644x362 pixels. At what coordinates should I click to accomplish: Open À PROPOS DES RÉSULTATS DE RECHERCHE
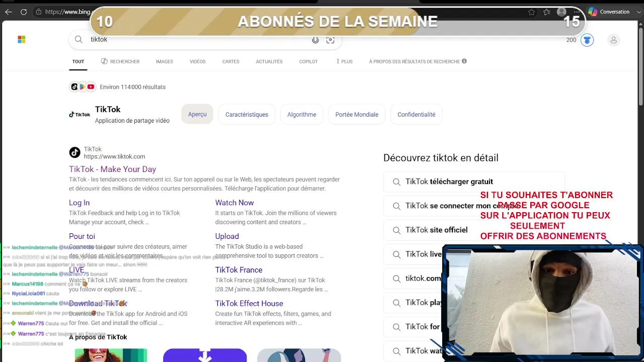[x=415, y=61]
